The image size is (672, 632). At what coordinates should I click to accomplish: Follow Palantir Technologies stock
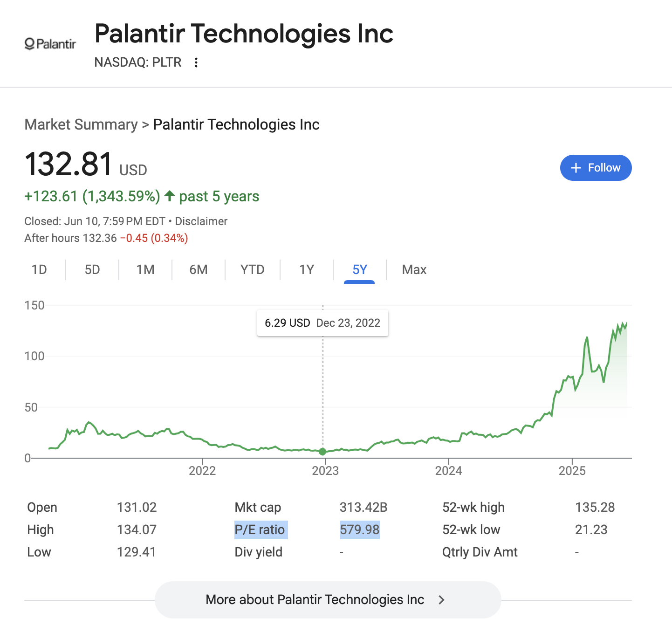point(596,168)
